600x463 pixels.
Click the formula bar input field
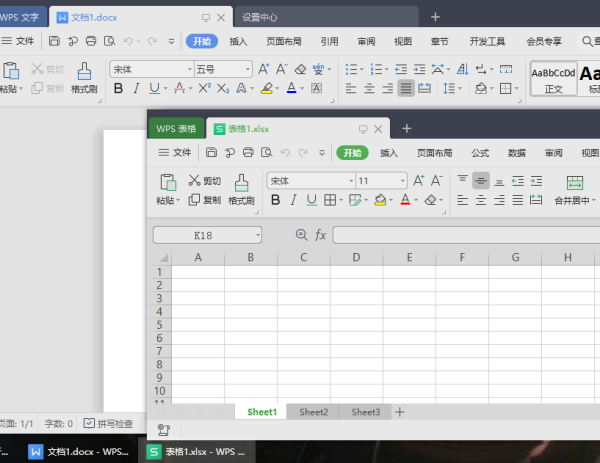(466, 235)
